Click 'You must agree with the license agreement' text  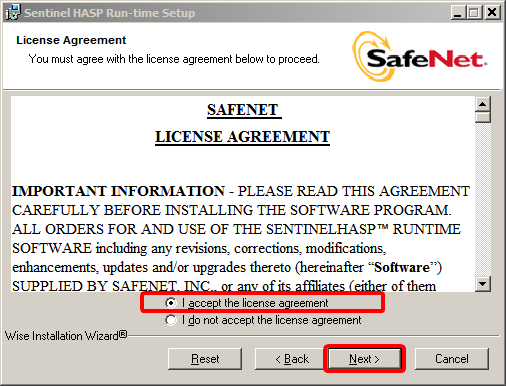174,59
